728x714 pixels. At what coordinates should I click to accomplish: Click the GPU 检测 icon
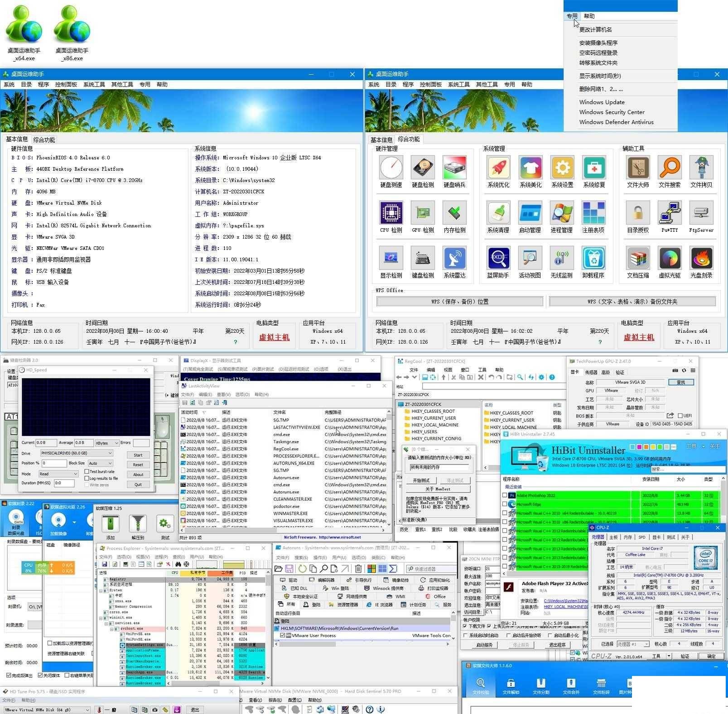pos(423,213)
